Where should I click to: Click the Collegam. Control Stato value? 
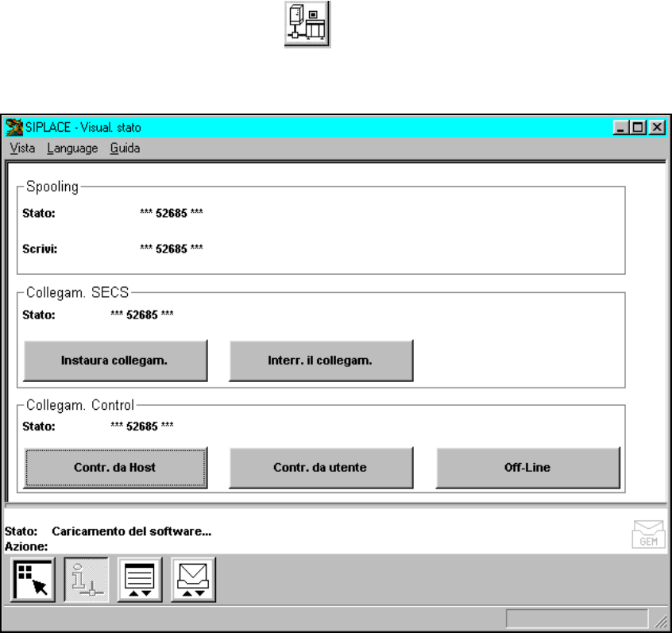click(x=142, y=427)
